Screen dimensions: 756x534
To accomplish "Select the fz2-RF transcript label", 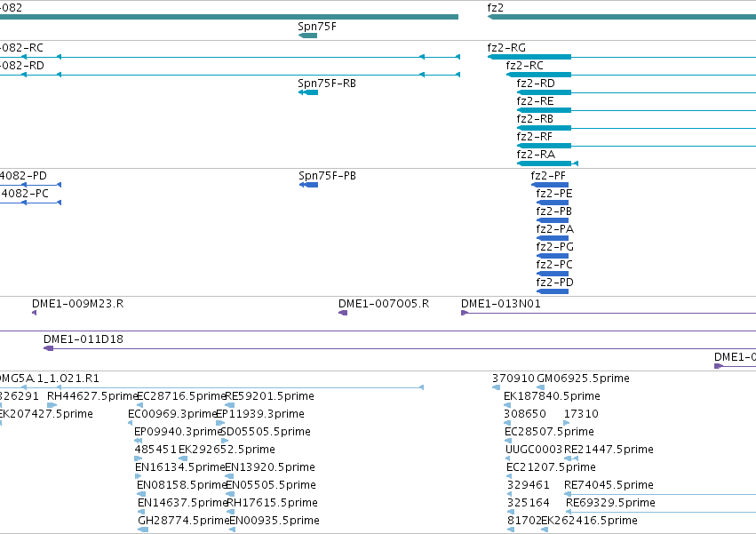I will (x=534, y=137).
